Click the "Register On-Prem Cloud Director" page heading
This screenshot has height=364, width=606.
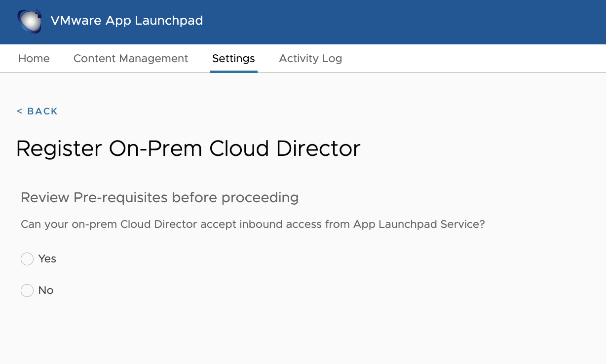tap(189, 148)
